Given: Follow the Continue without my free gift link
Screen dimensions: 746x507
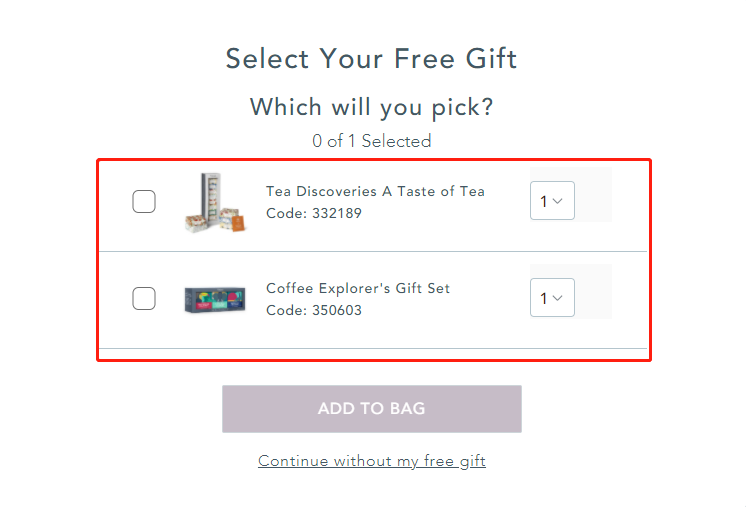Looking at the screenshot, I should pos(372,461).
